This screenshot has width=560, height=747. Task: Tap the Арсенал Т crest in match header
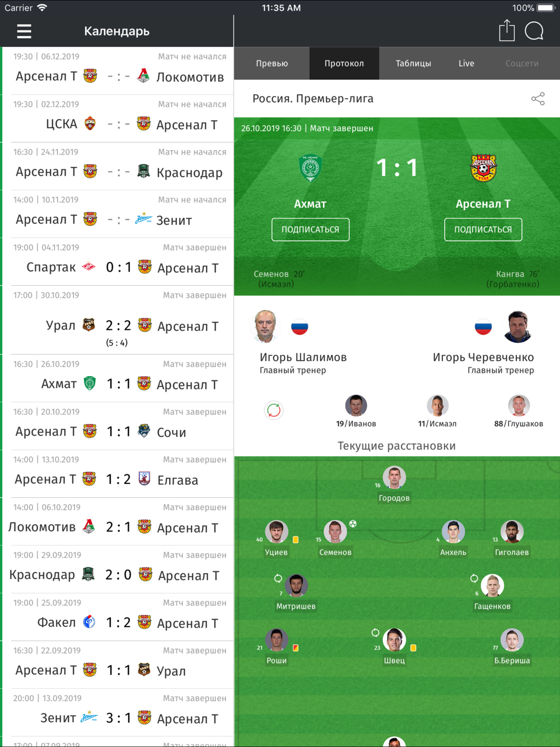coord(483,168)
